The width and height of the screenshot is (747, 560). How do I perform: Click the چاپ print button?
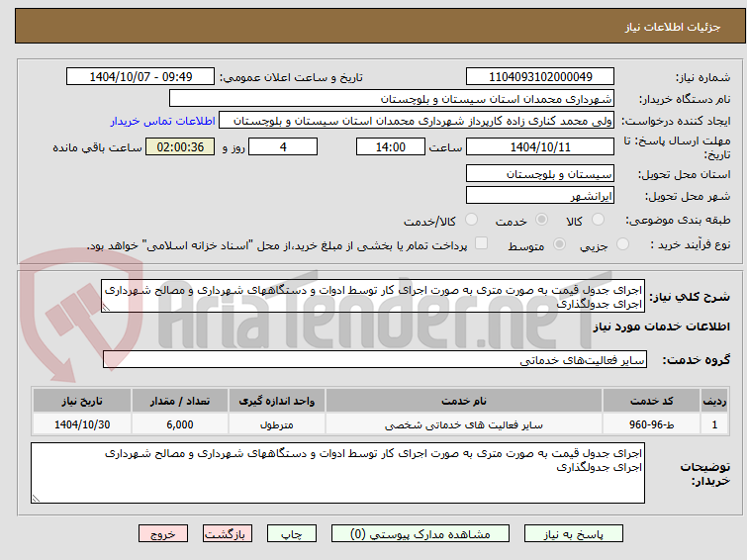point(292,534)
